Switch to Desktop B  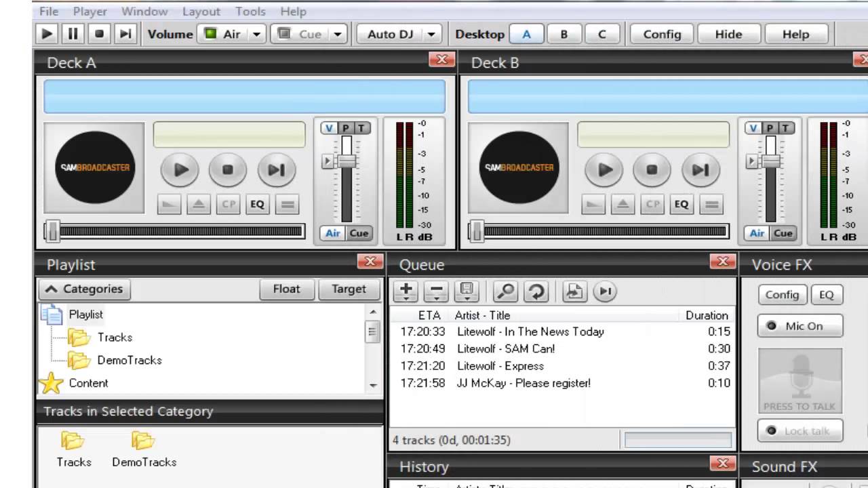[564, 34]
